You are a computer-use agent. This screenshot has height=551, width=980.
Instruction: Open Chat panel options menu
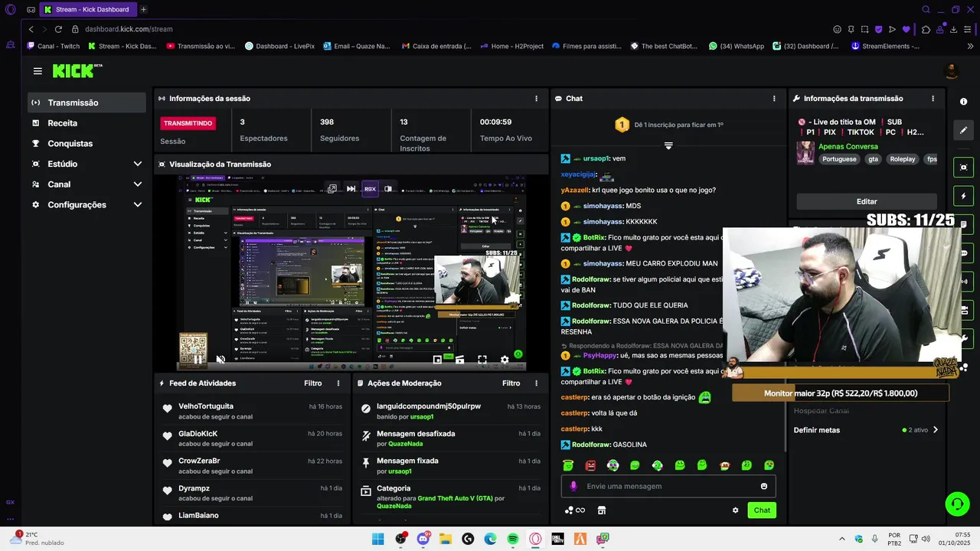[774, 98]
